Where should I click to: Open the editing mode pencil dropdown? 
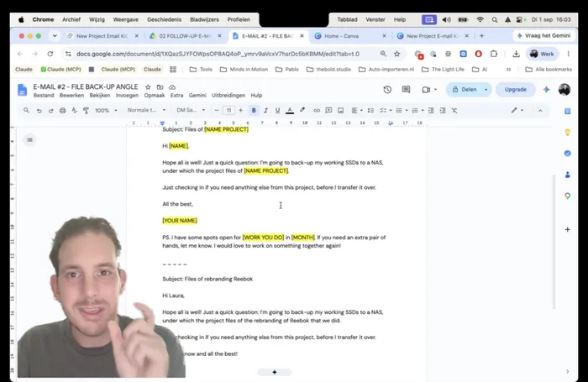pyautogui.click(x=517, y=110)
